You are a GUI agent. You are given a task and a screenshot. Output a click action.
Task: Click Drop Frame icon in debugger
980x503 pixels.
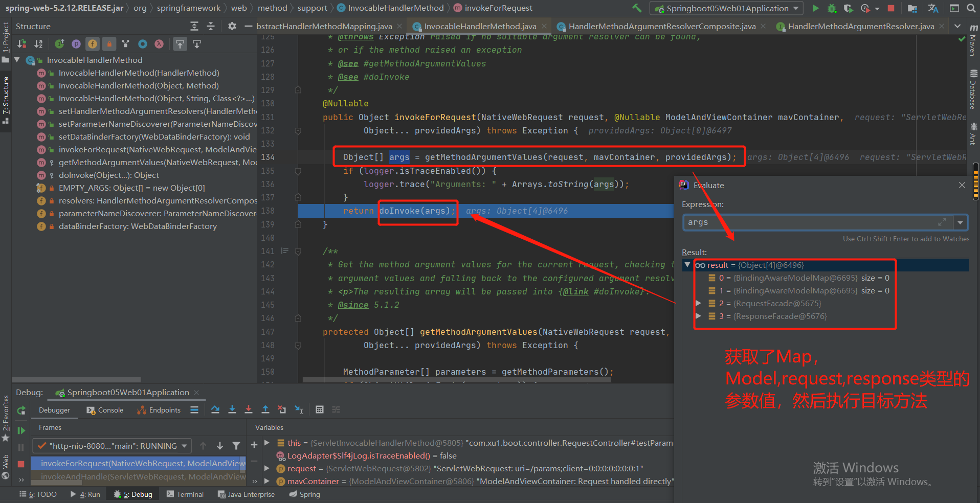pos(282,409)
